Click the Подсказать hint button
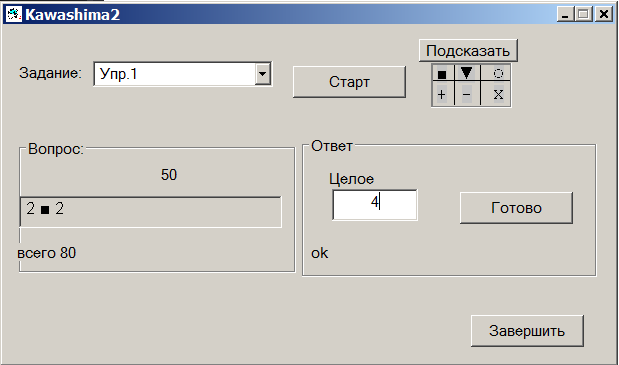 (x=468, y=51)
